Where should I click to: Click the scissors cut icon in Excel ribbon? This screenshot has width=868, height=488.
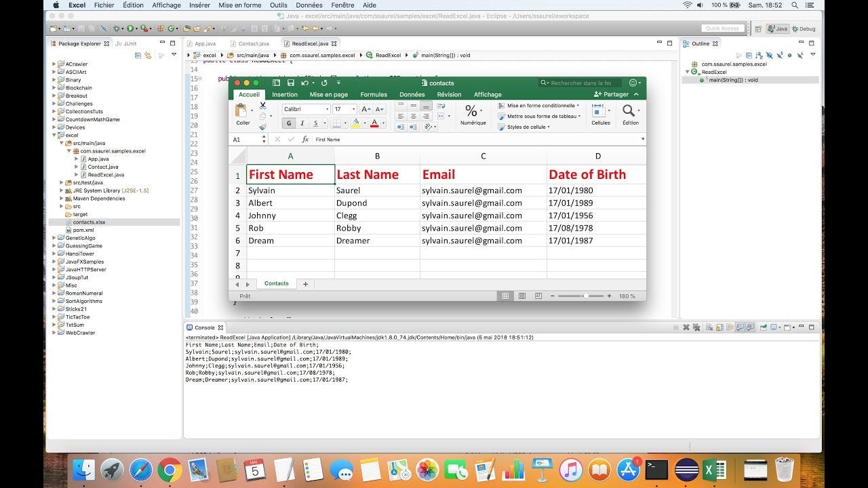[x=262, y=106]
